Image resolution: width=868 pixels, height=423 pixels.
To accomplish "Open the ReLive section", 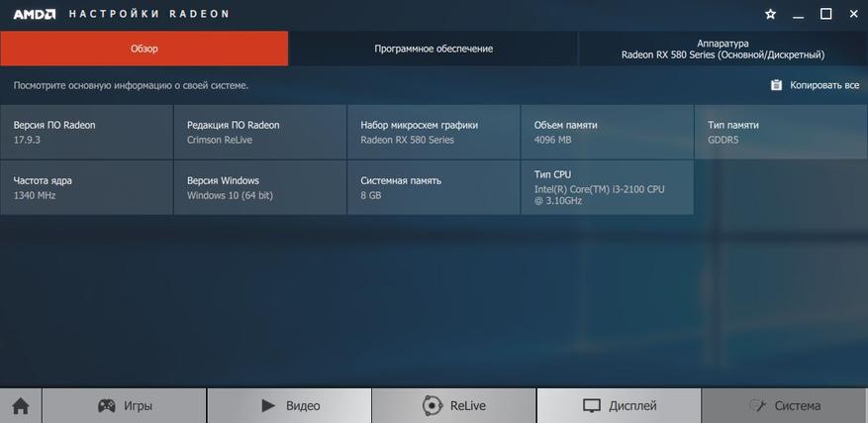I will click(453, 406).
